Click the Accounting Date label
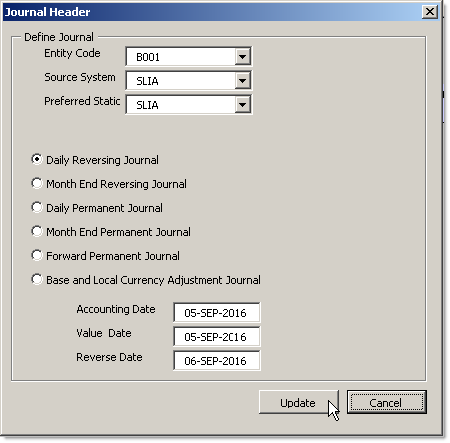 coord(116,309)
